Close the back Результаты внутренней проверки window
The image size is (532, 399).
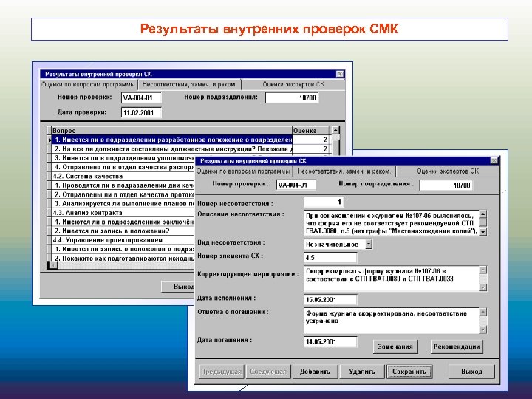pos(340,74)
